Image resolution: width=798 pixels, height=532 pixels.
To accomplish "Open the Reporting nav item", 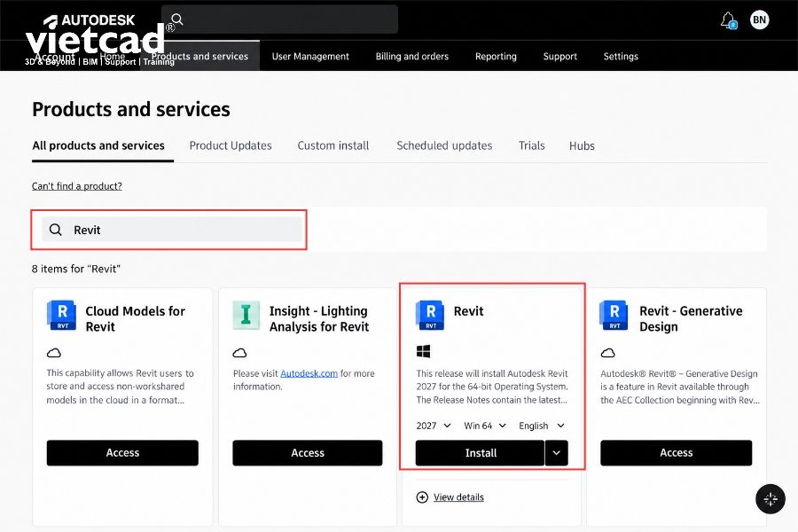I will pos(496,56).
